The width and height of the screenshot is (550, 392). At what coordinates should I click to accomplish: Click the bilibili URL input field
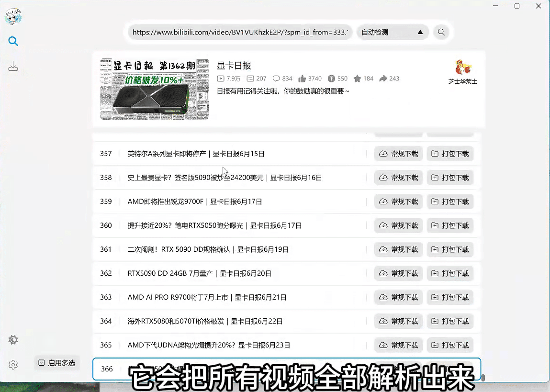pos(240,32)
